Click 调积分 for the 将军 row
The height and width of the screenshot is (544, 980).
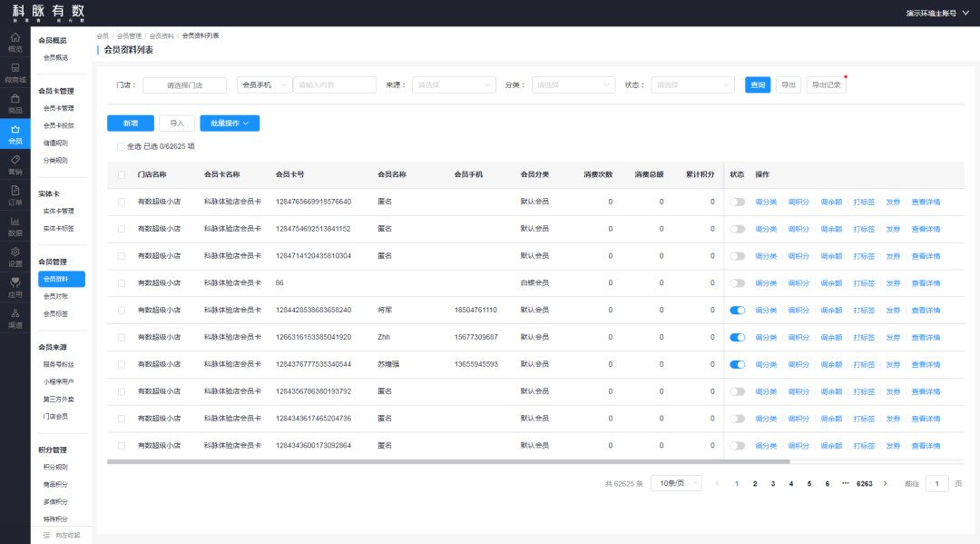pos(799,310)
